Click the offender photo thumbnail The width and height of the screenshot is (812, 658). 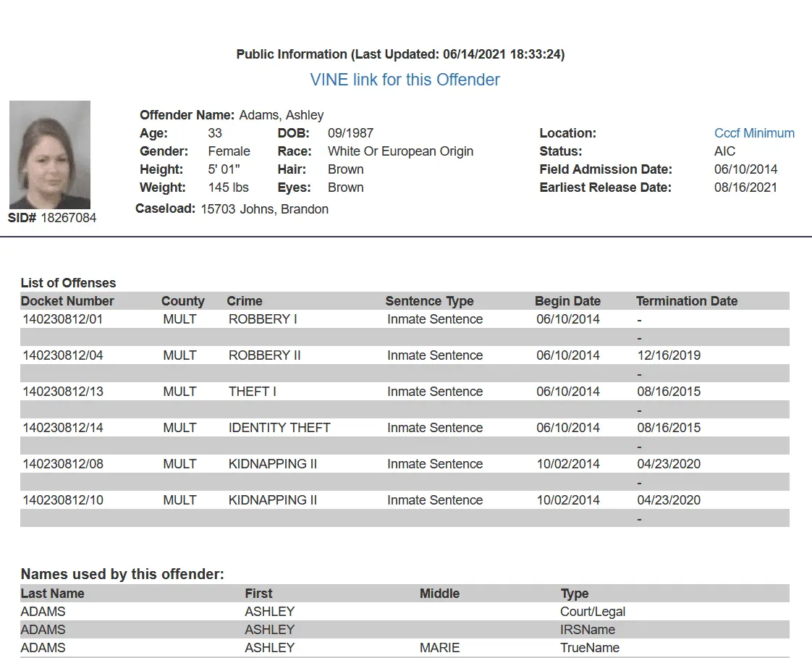click(50, 155)
